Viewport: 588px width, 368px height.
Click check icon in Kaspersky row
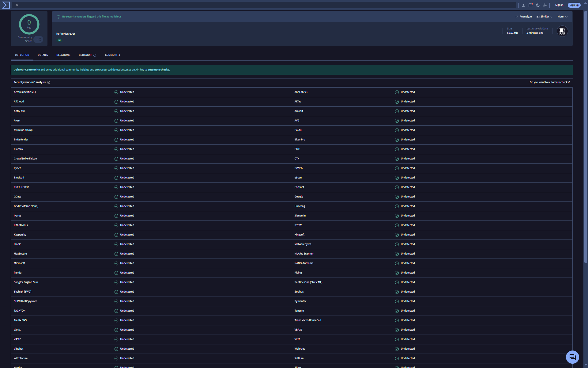[x=116, y=235]
